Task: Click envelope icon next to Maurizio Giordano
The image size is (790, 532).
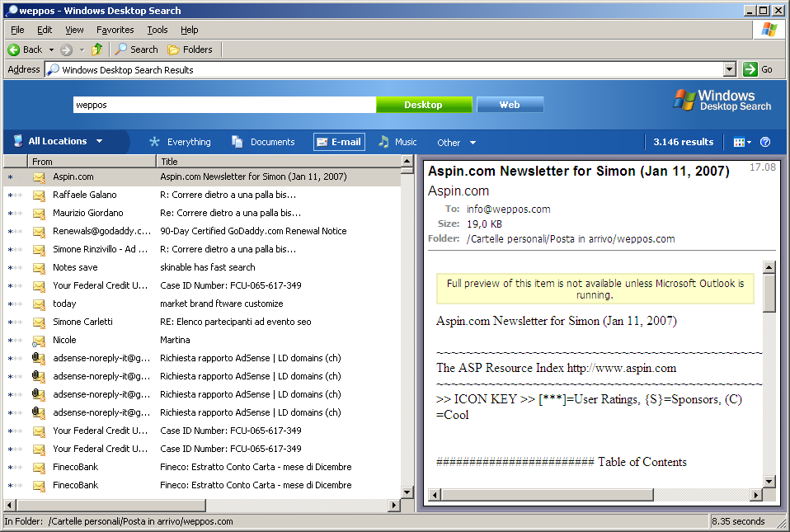Action: pyautogui.click(x=39, y=213)
